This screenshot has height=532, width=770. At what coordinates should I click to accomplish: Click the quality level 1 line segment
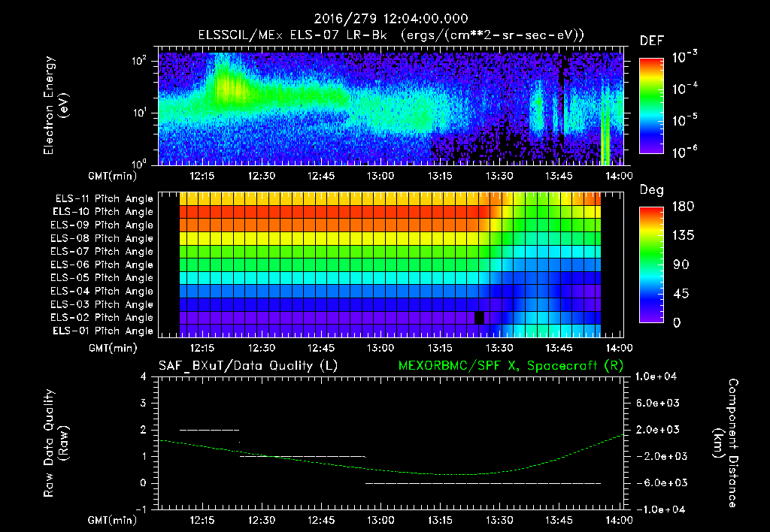pyautogui.click(x=302, y=456)
